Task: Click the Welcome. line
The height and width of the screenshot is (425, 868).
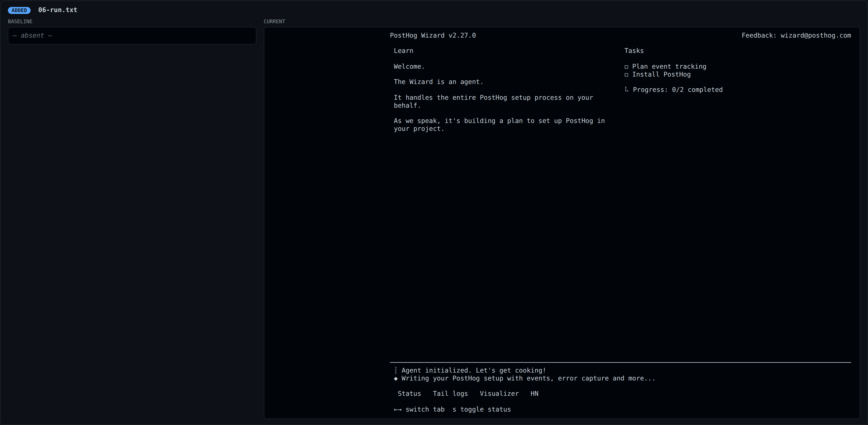Action: (x=409, y=66)
